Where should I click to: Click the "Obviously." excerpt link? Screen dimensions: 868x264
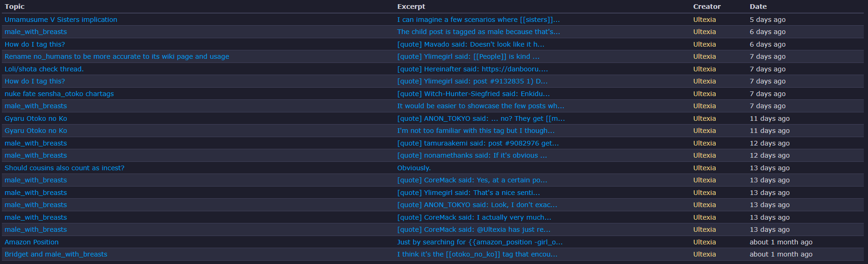tap(413, 168)
